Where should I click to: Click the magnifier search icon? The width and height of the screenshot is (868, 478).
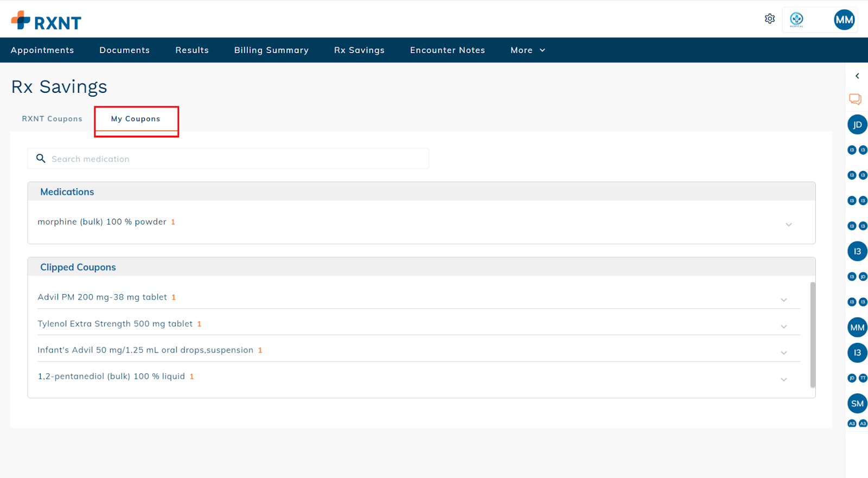pyautogui.click(x=41, y=158)
